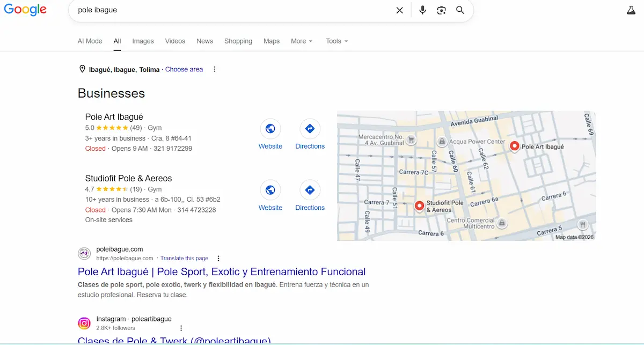Open the Pole Art Ibagué | Pole Sport result
The width and height of the screenshot is (644, 345).
coord(222,271)
